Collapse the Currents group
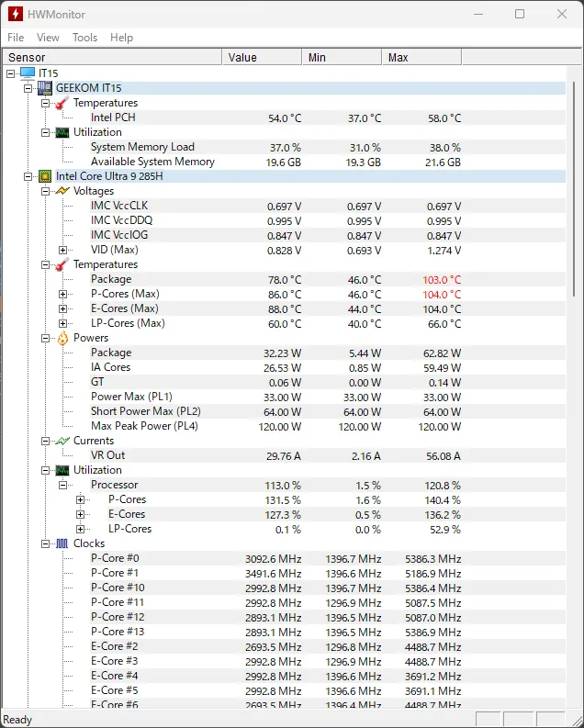Screen dimensions: 584x728 45,441
